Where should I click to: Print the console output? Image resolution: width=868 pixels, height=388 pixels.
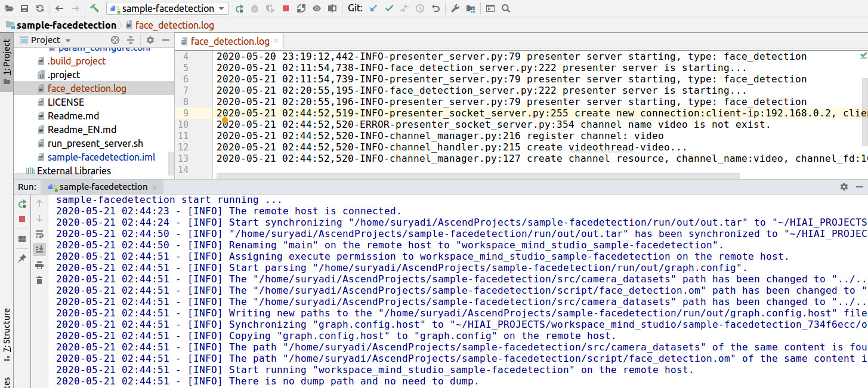(x=39, y=266)
